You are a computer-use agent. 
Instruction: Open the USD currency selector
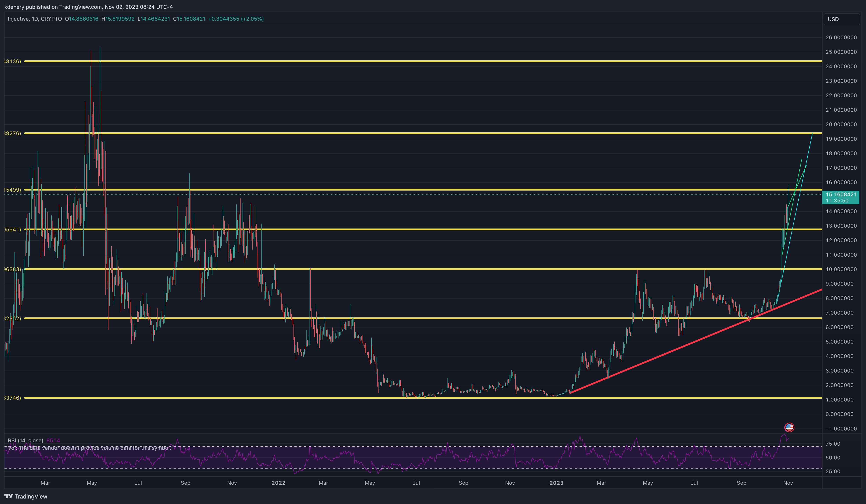coord(842,19)
